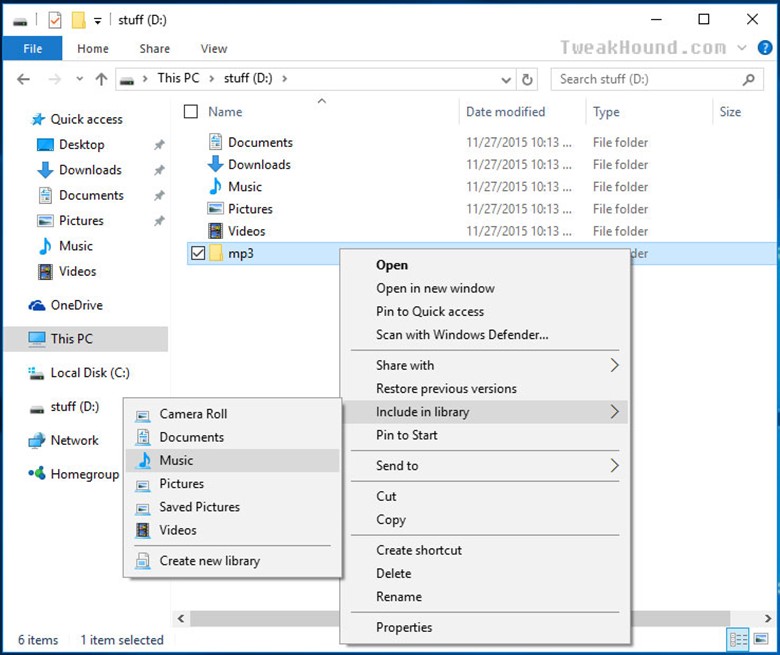Select the Videos folder in file list

[246, 231]
